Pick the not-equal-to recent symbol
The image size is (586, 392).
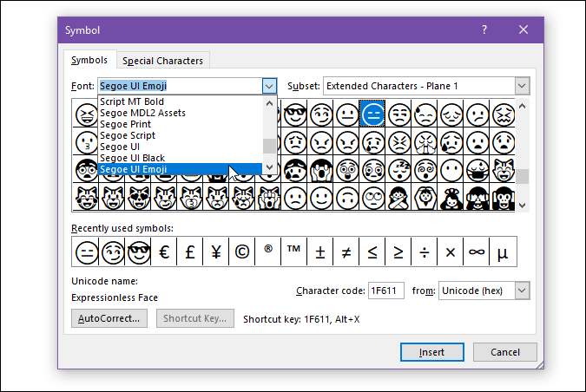point(346,252)
